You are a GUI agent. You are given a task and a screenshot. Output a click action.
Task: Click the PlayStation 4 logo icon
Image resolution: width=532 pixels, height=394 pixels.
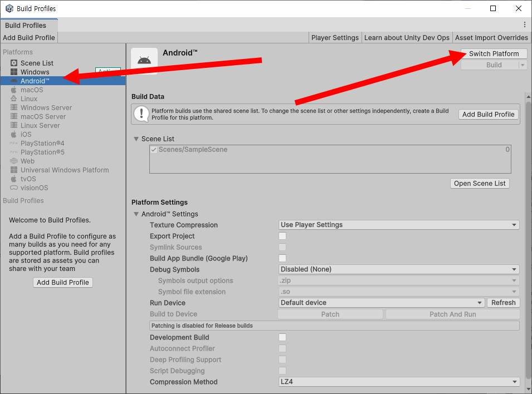[x=14, y=143]
